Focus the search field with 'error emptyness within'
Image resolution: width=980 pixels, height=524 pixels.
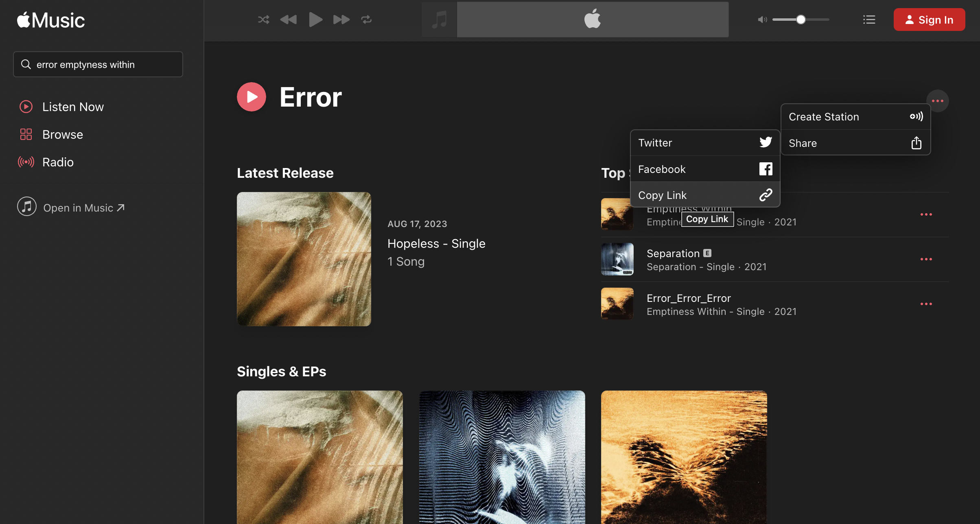pos(98,64)
